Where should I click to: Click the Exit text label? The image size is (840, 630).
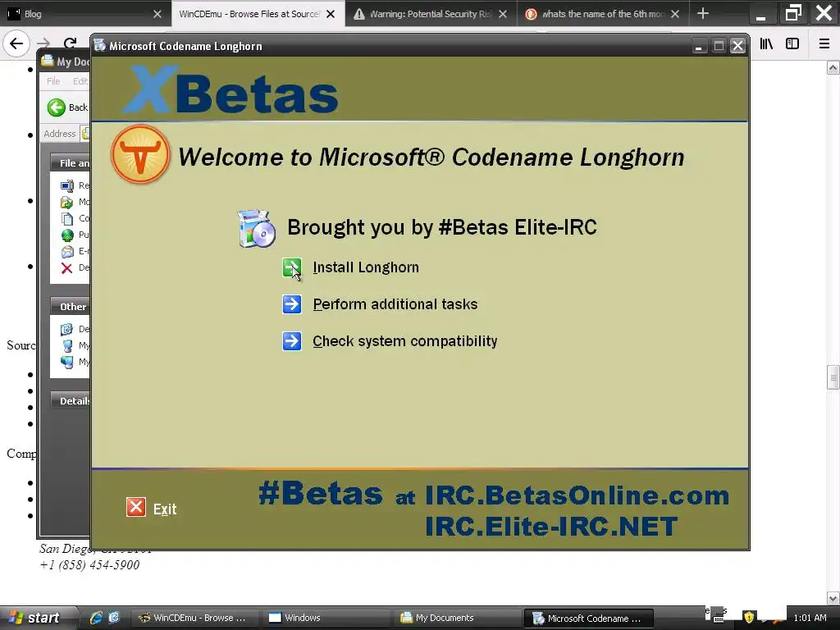tap(165, 509)
